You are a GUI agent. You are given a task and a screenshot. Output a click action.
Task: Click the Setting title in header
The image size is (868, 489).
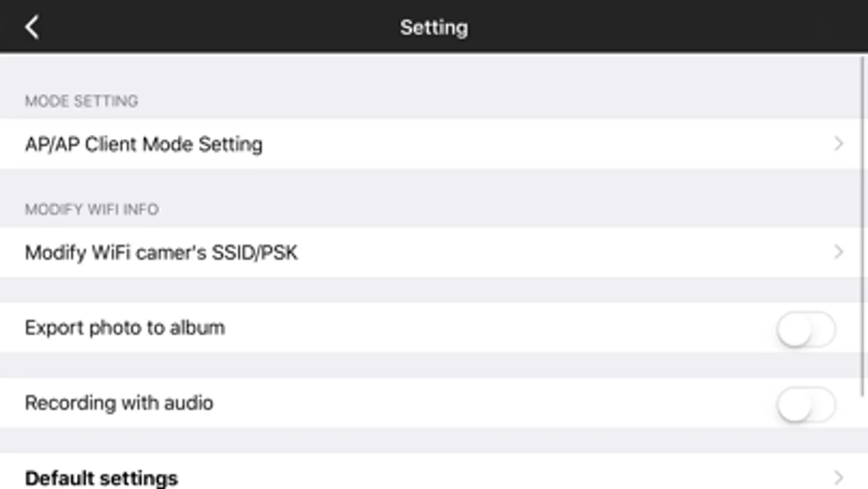pos(434,28)
